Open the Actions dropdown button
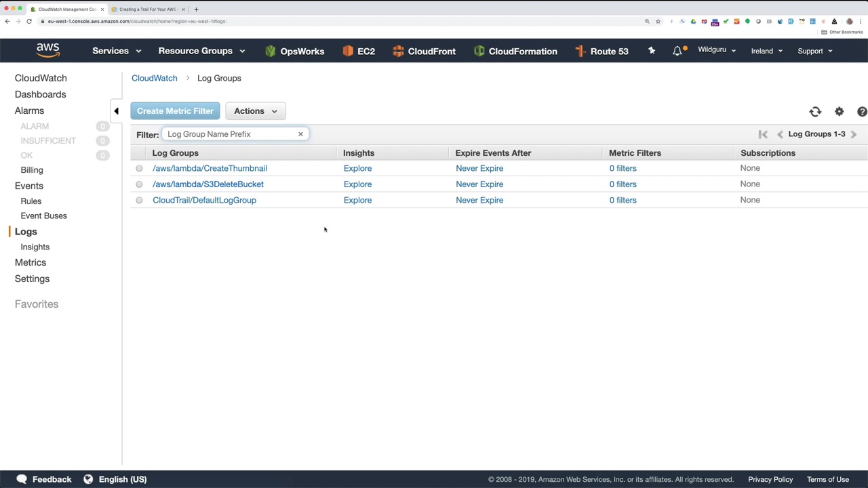Viewport: 868px width, 488px height. [256, 111]
